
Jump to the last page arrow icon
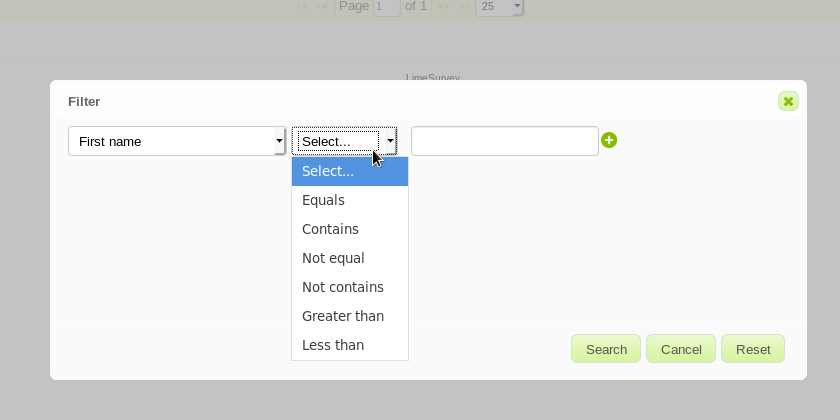tap(463, 6)
